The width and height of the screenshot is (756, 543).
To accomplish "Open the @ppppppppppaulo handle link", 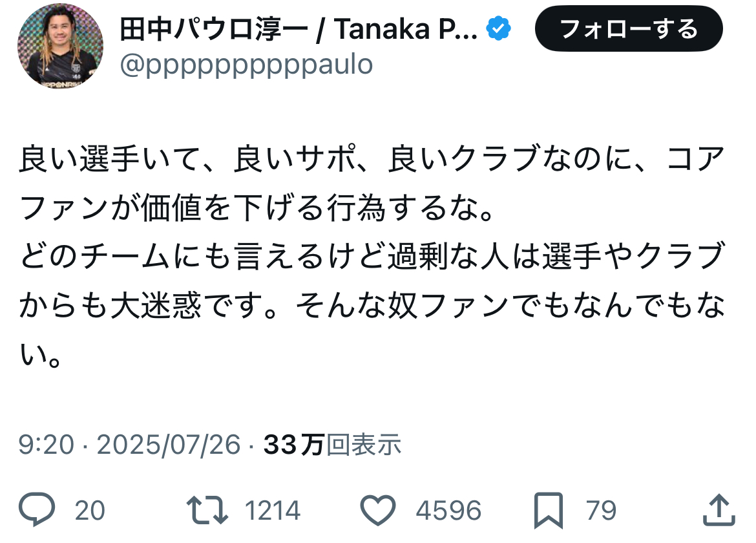I will tap(246, 65).
